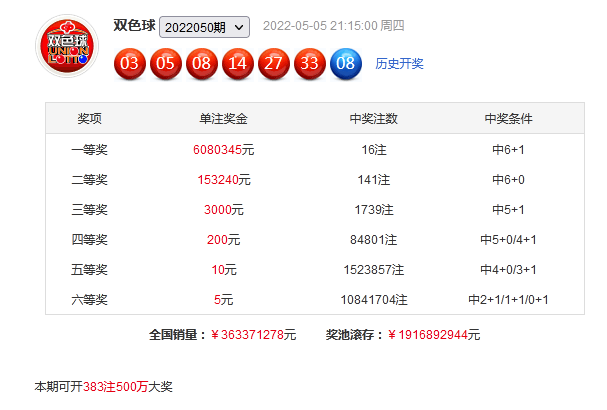This screenshot has height=410, width=607.
Task: Click the 双色球 Union Lotto logo
Action: coord(67,46)
